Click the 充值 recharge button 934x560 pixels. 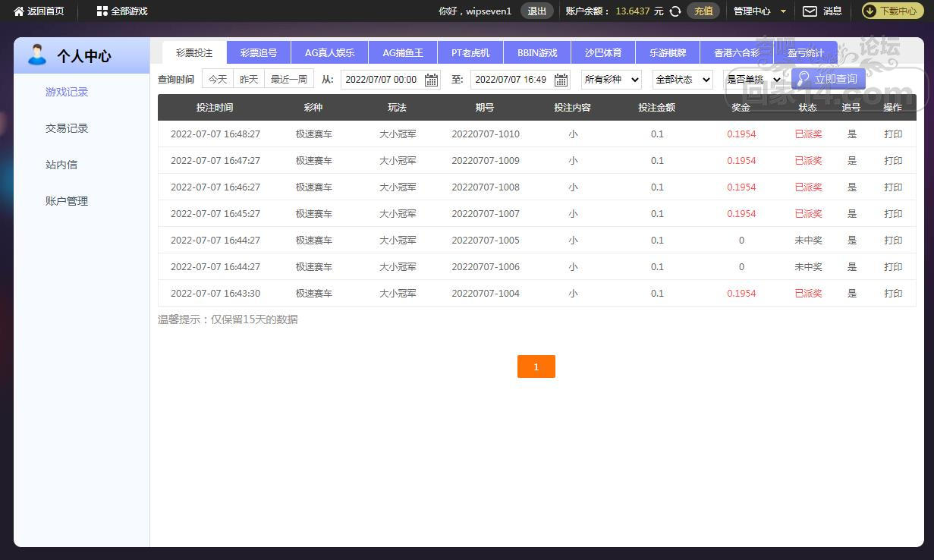703,11
